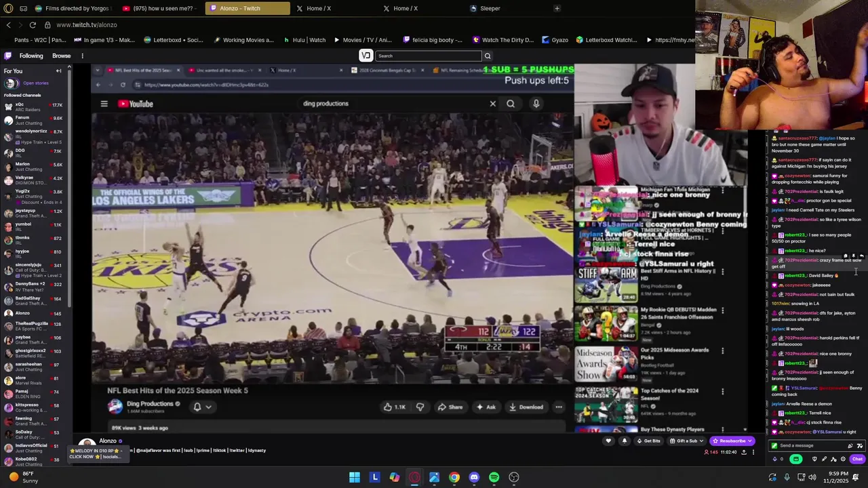
Task: Click the share stream upload icon
Action: [744, 452]
